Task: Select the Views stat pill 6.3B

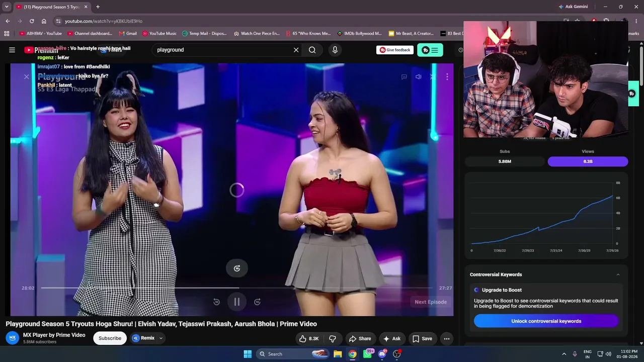Action: pos(588,161)
